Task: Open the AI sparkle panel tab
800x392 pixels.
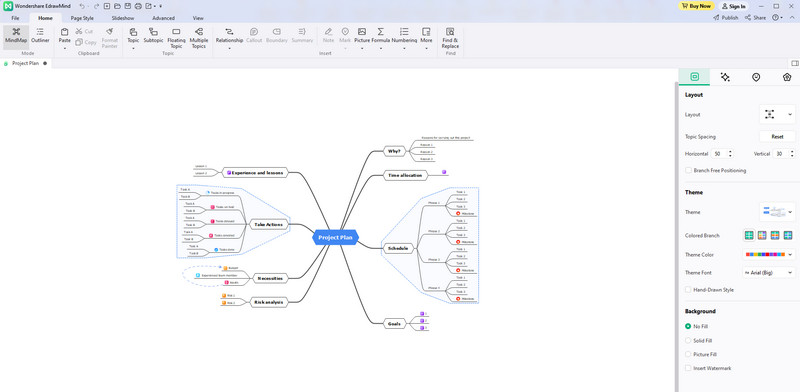Action: (725, 77)
